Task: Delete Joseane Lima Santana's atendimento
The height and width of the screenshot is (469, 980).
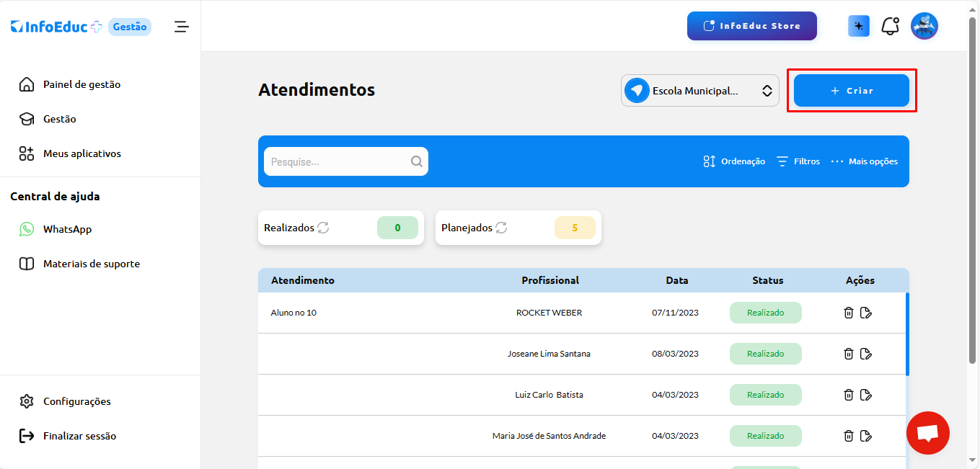Action: click(x=849, y=354)
